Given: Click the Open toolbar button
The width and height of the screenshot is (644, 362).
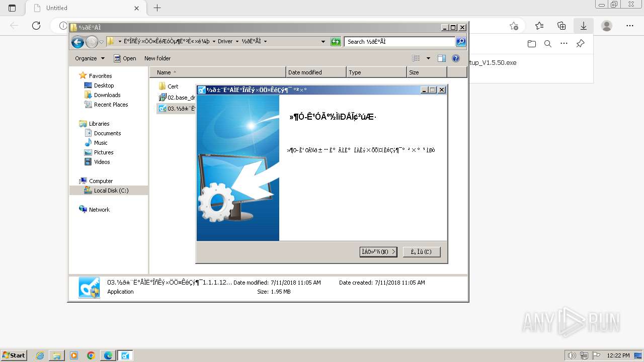Looking at the screenshot, I should point(125,58).
